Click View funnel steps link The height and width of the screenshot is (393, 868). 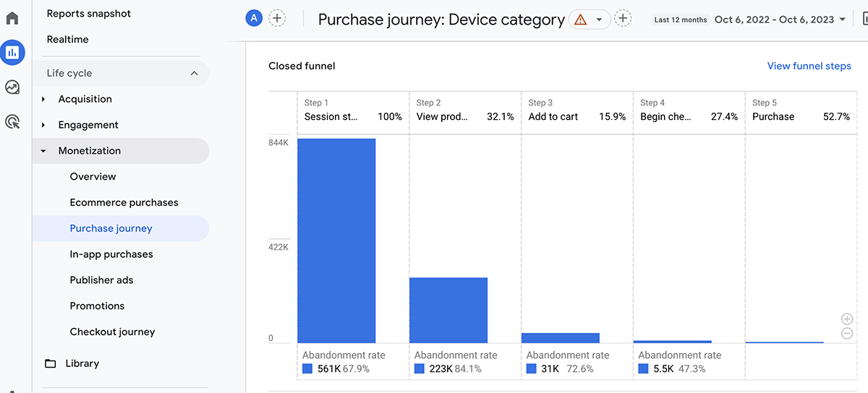click(809, 66)
